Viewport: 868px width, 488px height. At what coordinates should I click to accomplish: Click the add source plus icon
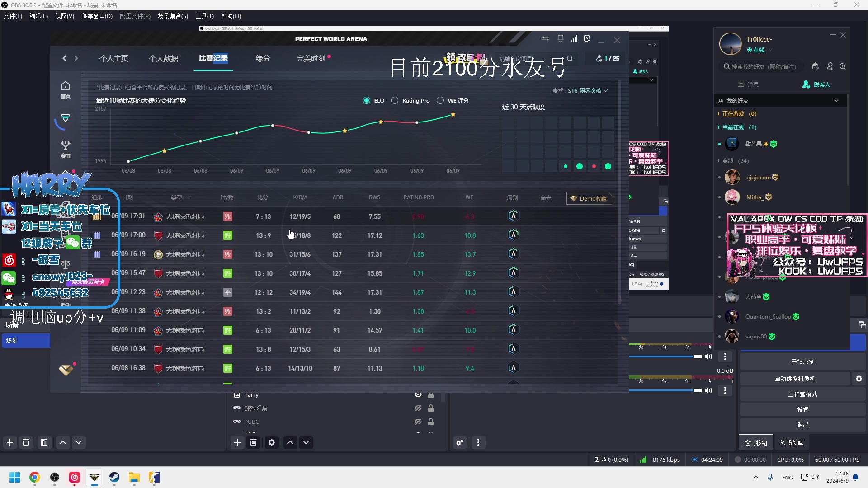tap(237, 442)
